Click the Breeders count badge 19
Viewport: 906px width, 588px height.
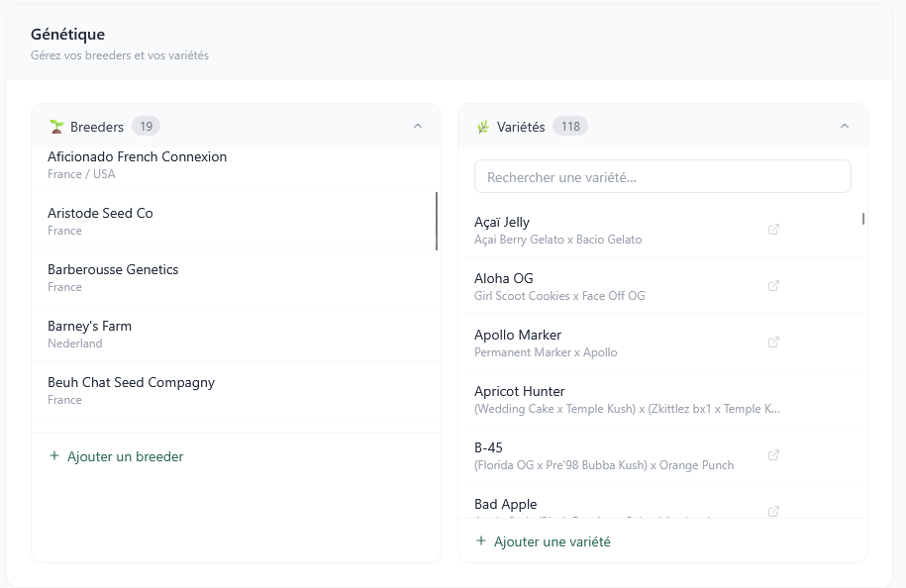coord(147,126)
